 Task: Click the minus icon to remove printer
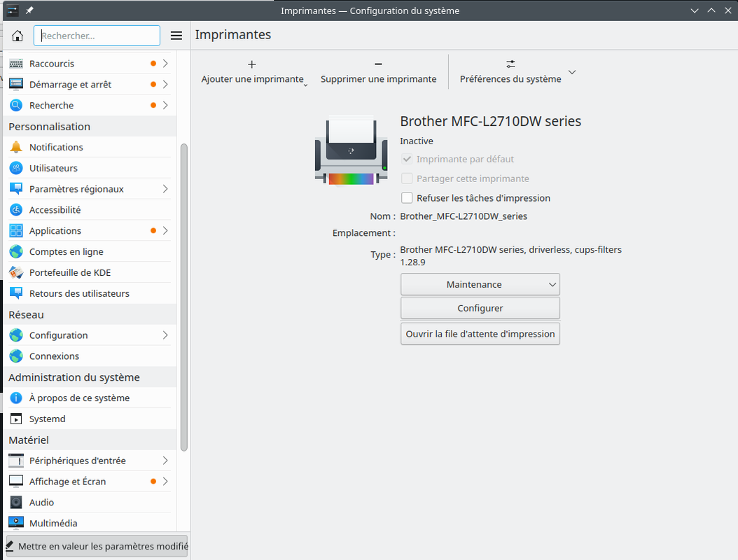(378, 64)
